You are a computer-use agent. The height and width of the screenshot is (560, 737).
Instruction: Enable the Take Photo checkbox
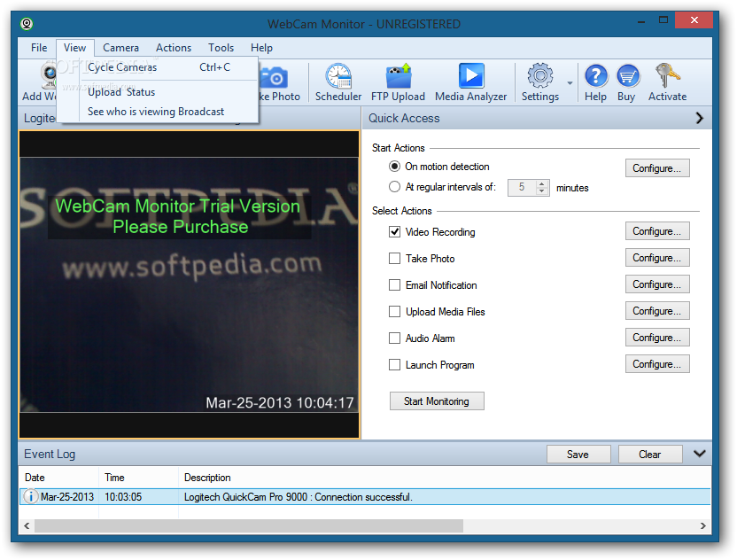(395, 258)
